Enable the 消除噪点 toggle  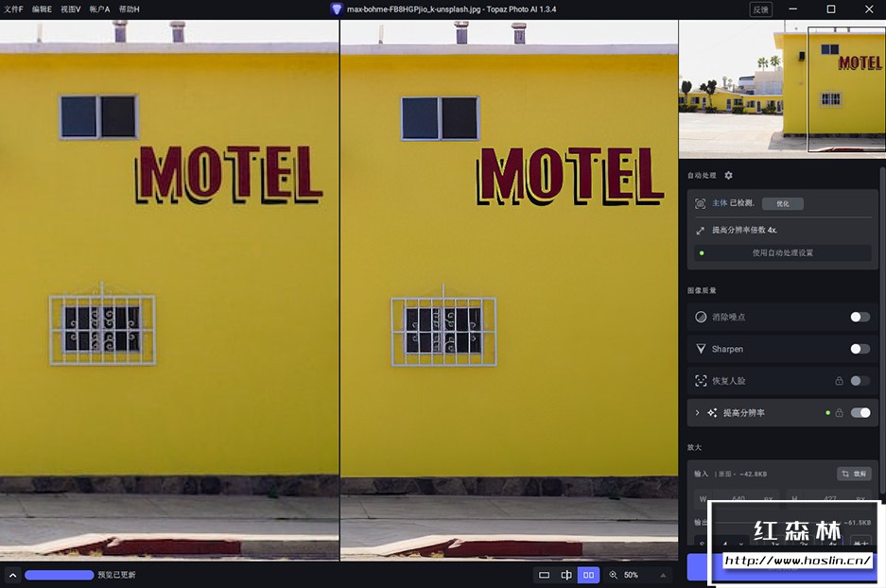(860, 317)
